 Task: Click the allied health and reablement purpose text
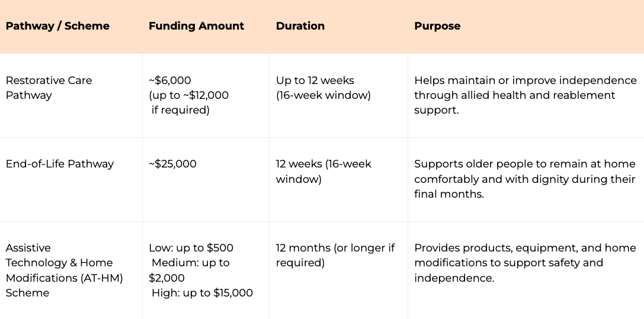[x=514, y=95]
